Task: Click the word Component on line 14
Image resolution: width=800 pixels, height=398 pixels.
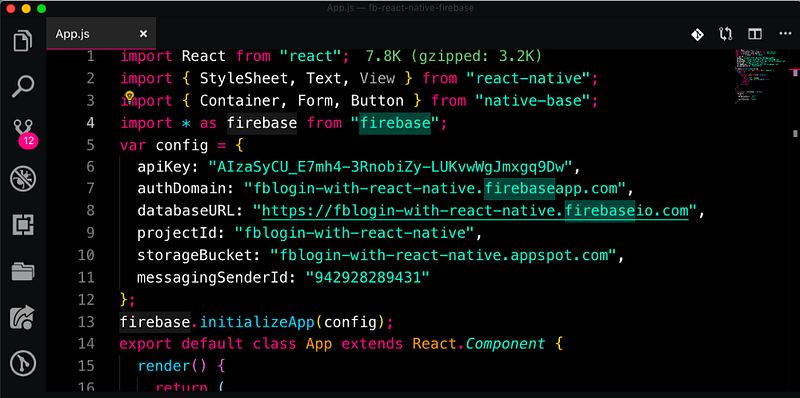Action: click(x=506, y=344)
